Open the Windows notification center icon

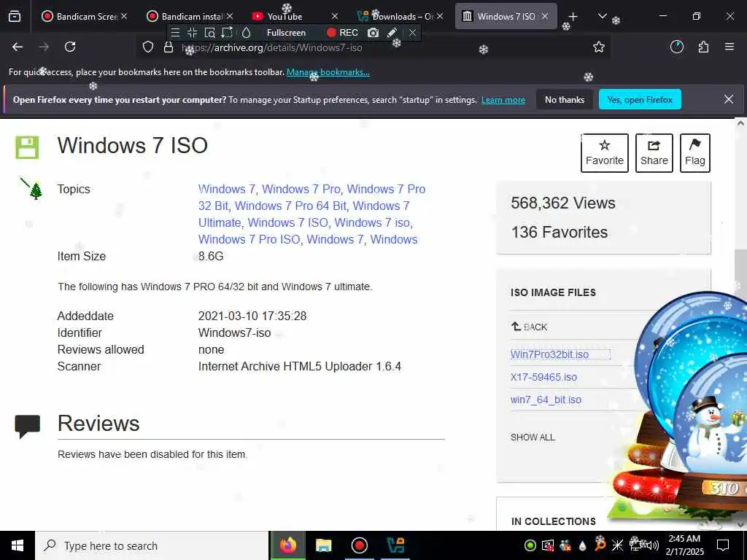coord(723,545)
